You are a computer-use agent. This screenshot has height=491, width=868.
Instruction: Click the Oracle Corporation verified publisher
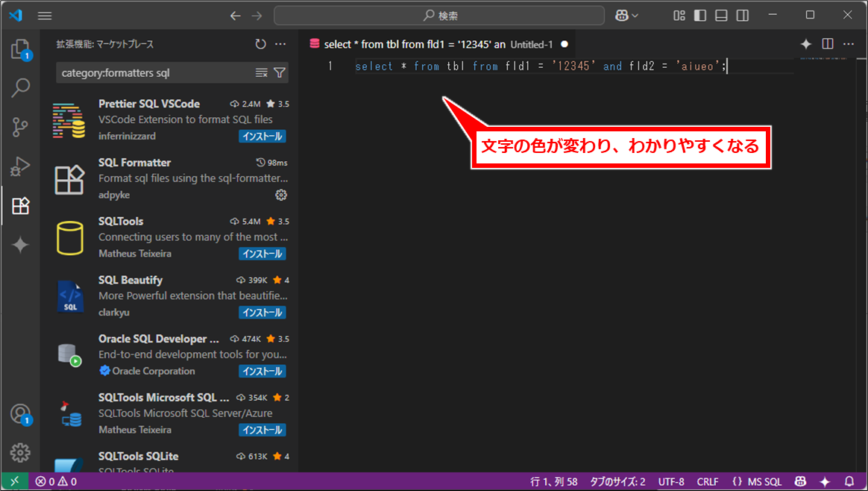tap(147, 371)
